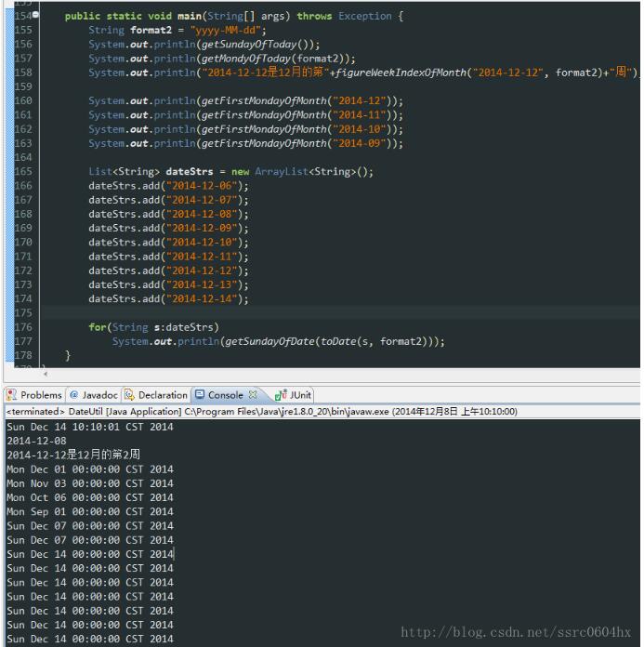Click line number 165 in the gutter
The width and height of the screenshot is (644, 647).
click(x=23, y=171)
